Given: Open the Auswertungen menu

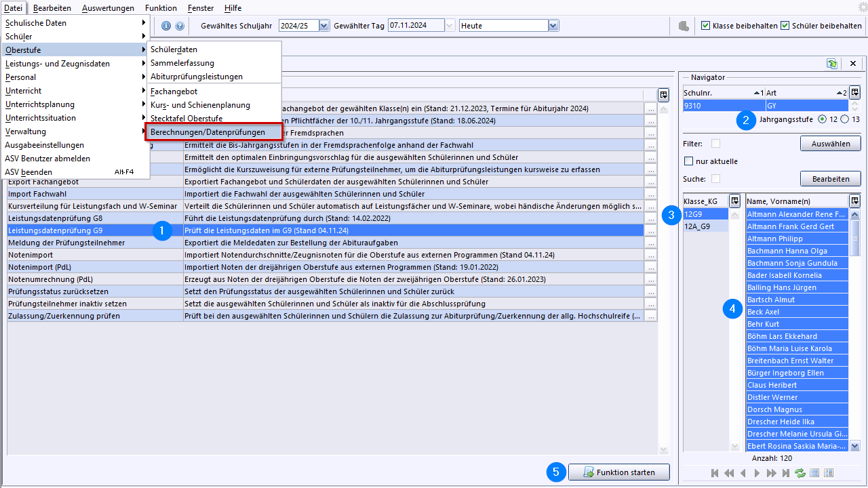Looking at the screenshot, I should (108, 8).
